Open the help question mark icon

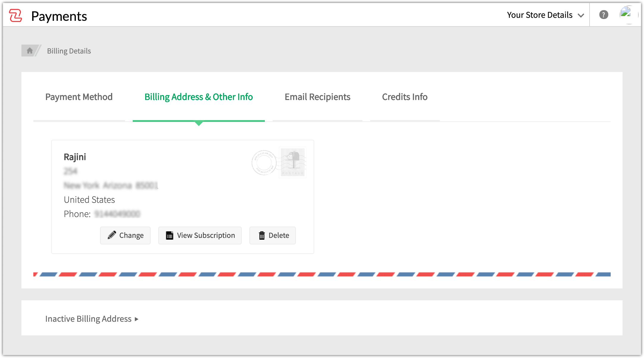point(604,15)
